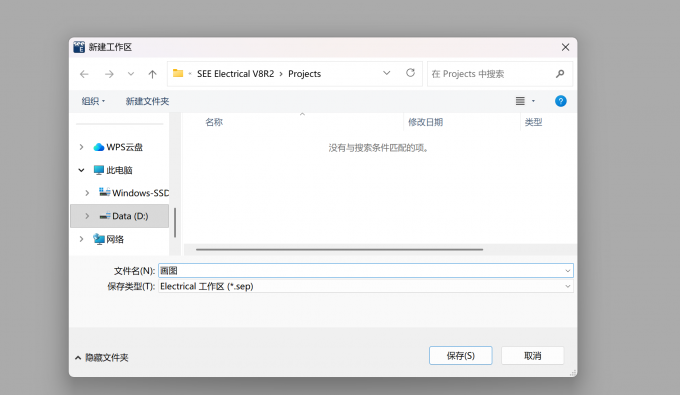Collapse the 此电脑 tree node
680x395 pixels.
click(x=81, y=170)
